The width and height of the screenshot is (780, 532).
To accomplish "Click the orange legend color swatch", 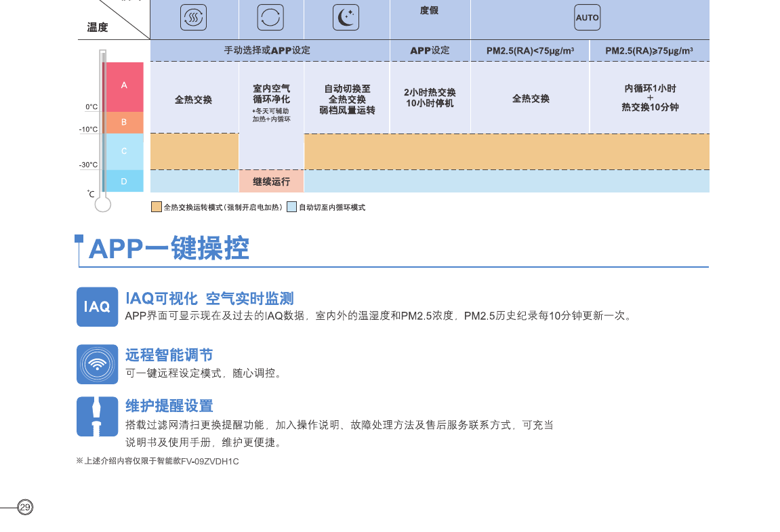I will point(157,207).
